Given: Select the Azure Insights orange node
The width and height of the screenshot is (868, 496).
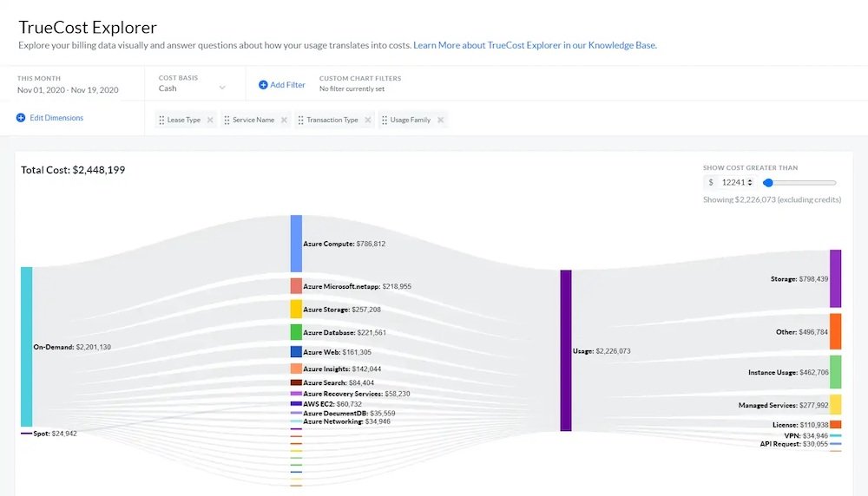Looking at the screenshot, I should [x=296, y=369].
